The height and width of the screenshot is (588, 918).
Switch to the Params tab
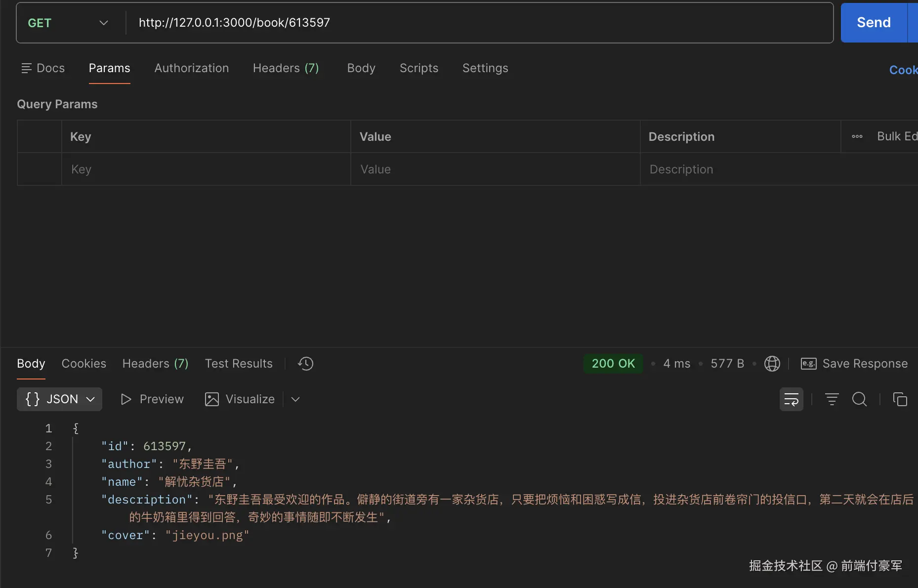[110, 68]
